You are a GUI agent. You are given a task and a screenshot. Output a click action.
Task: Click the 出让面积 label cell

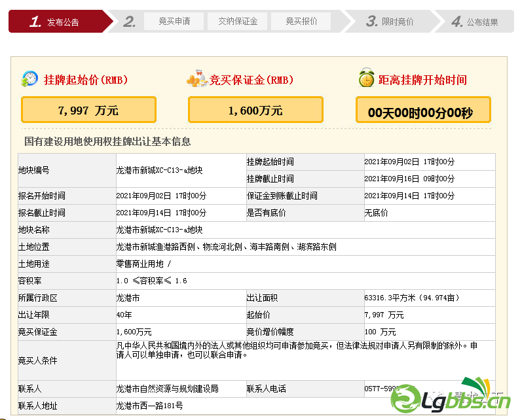[305, 298]
